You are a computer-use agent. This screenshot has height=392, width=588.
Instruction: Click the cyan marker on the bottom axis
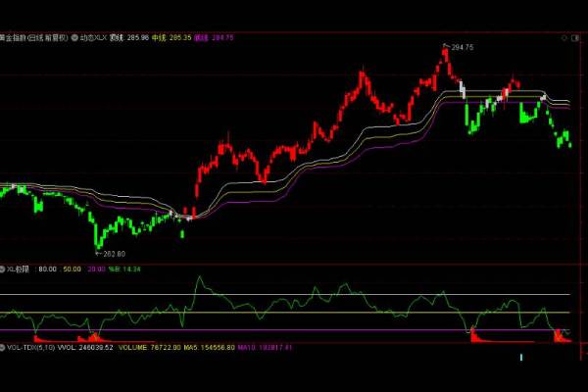click(517, 359)
